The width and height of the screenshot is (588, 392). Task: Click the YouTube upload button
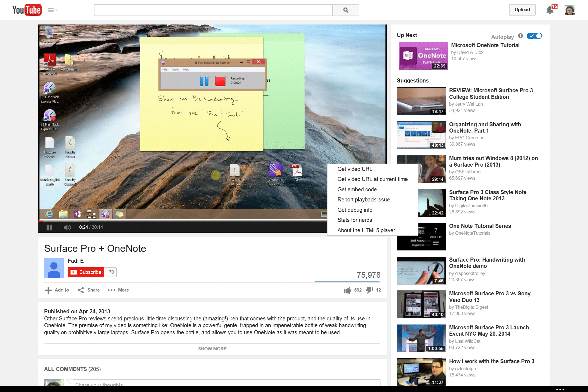click(522, 10)
